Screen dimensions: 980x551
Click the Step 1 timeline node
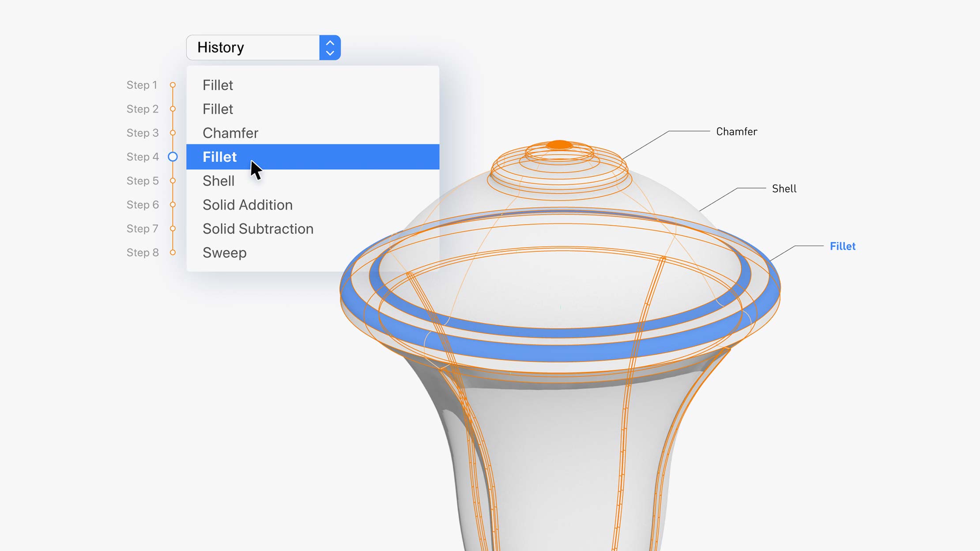pos(173,85)
